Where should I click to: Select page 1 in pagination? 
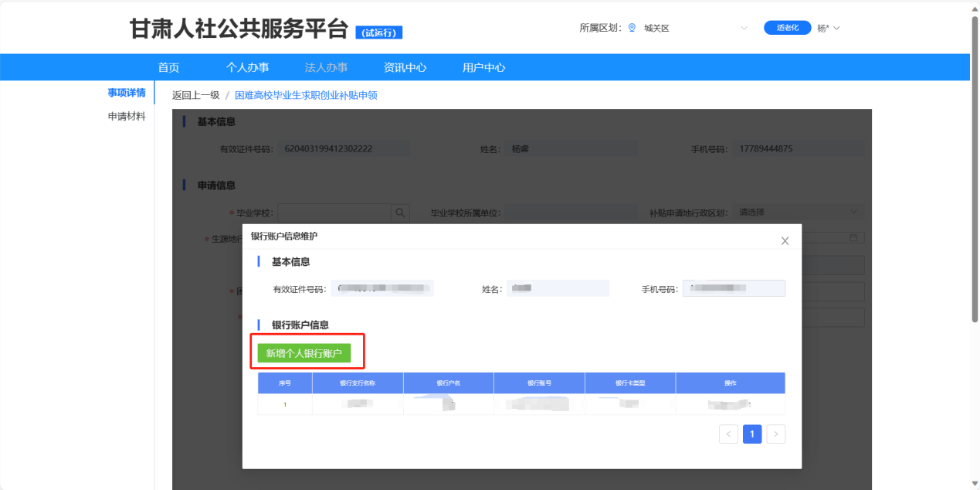click(752, 434)
